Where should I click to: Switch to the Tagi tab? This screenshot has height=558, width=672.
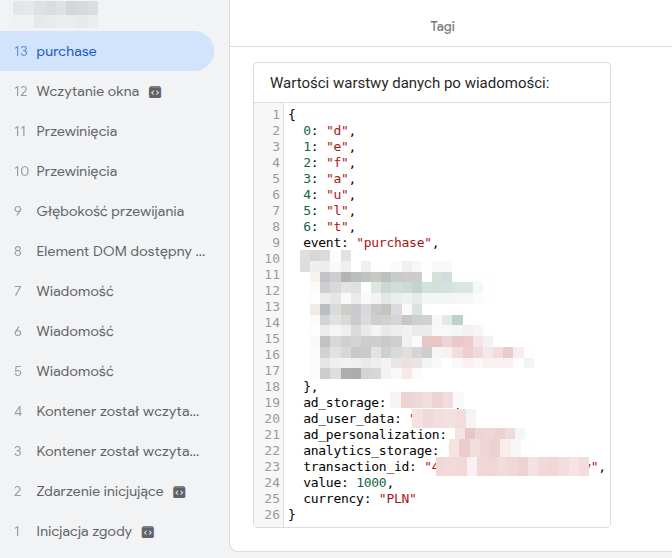click(x=442, y=27)
